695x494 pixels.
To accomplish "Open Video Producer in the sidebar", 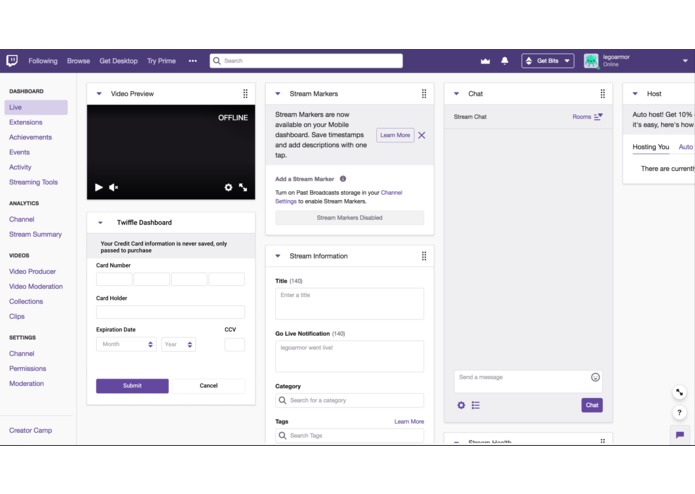I will 32,271.
